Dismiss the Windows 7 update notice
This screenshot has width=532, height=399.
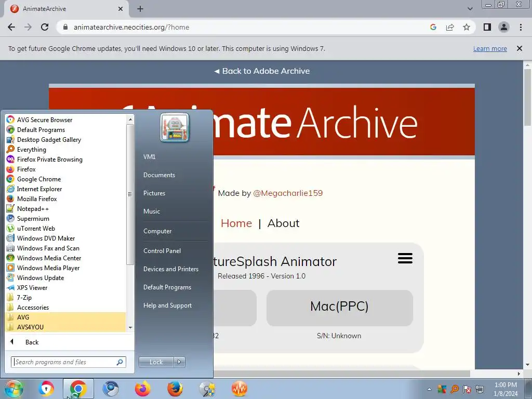pyautogui.click(x=520, y=48)
